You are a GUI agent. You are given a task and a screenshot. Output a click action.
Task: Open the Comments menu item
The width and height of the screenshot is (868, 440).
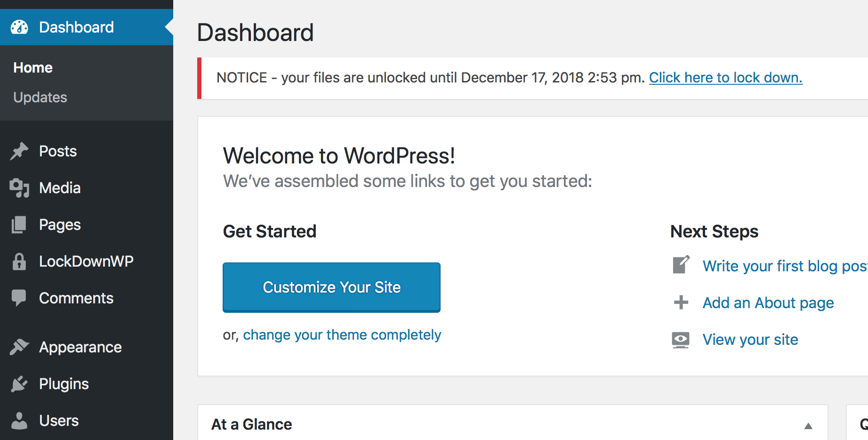[76, 298]
